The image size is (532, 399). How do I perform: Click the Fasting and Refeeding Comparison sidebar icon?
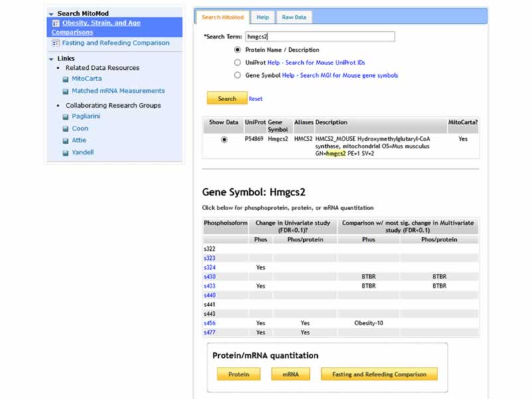(56, 43)
